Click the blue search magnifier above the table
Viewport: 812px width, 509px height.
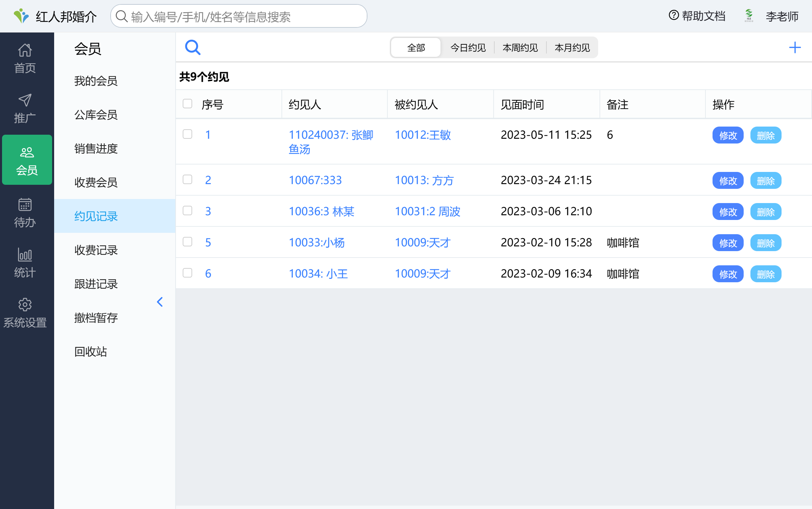[193, 47]
